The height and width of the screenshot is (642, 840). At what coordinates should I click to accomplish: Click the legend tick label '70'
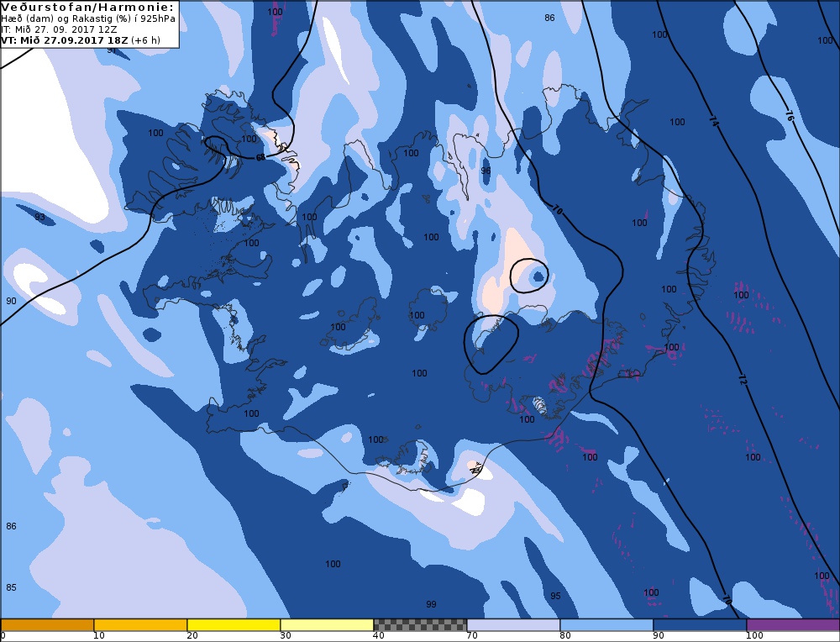point(472,636)
